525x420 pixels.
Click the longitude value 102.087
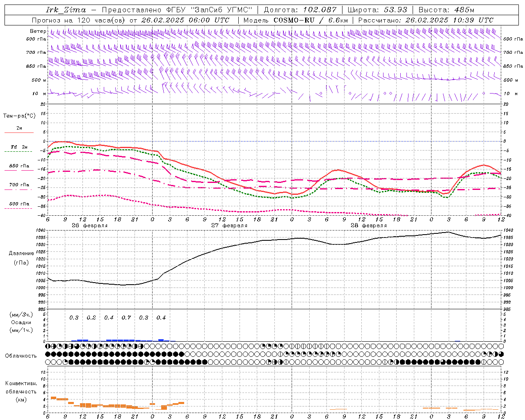tap(320, 10)
